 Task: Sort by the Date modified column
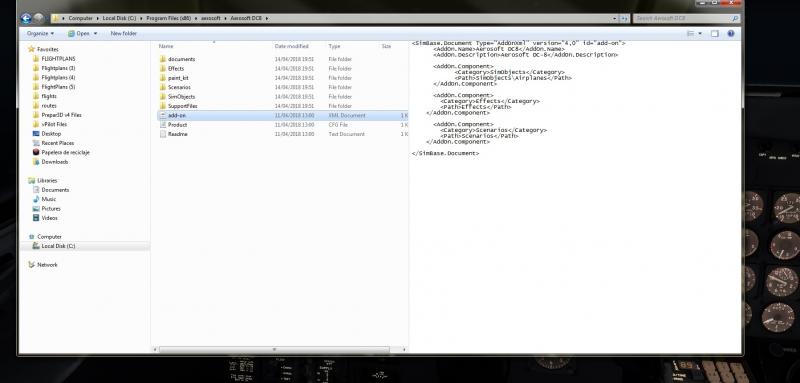pyautogui.click(x=291, y=46)
